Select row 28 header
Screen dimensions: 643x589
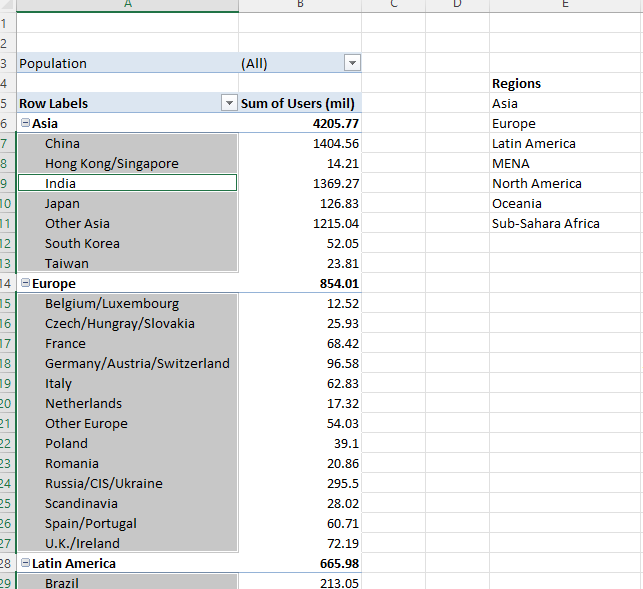pyautogui.click(x=7, y=563)
